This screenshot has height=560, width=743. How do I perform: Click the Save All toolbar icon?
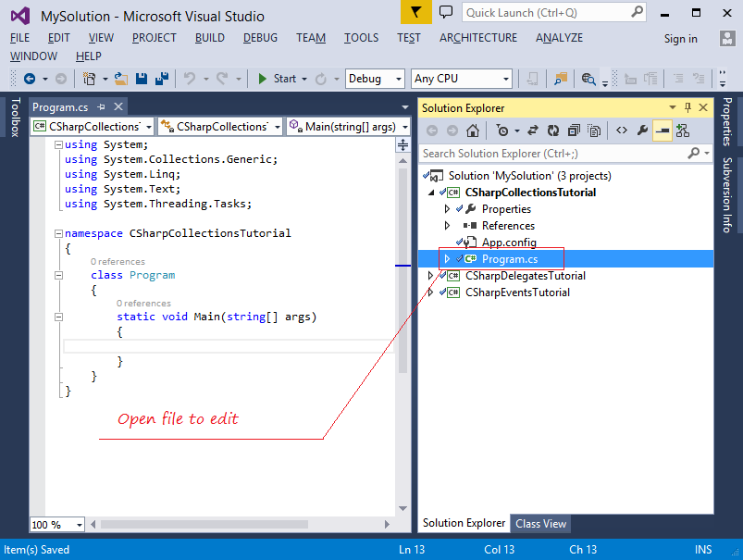click(162, 79)
